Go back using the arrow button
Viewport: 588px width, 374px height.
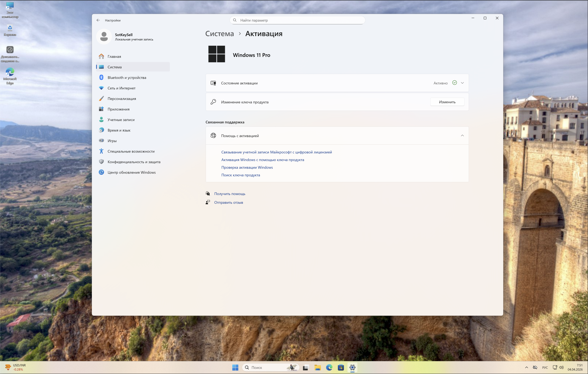(98, 20)
